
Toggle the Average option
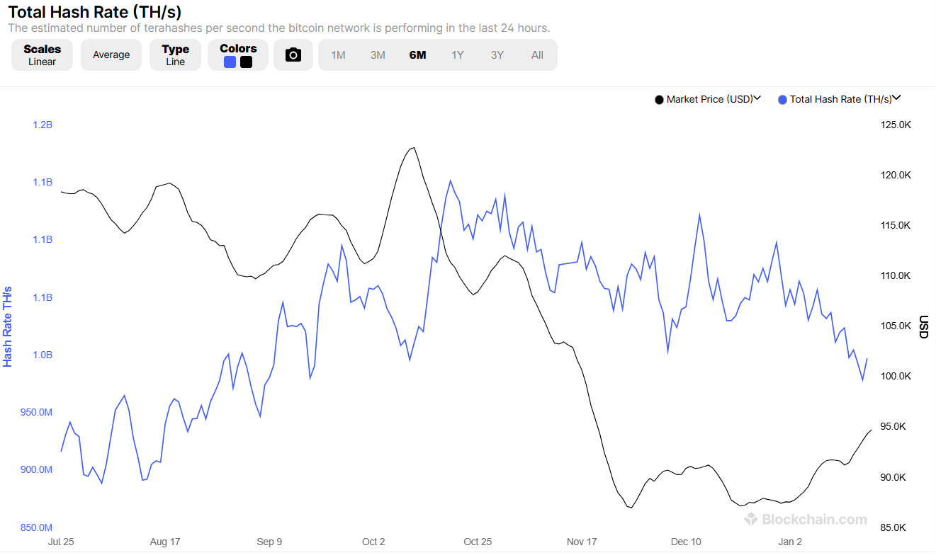[111, 55]
